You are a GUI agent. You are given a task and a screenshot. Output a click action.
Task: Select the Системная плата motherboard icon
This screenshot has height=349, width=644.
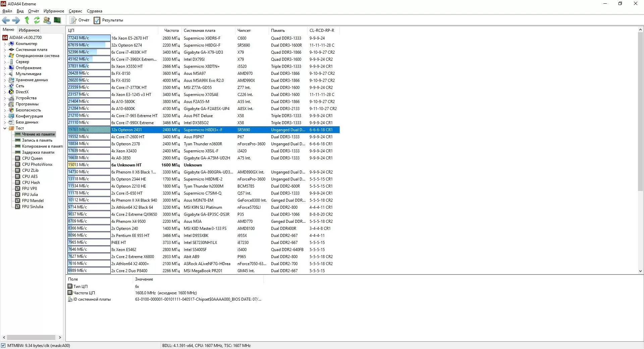(11, 50)
